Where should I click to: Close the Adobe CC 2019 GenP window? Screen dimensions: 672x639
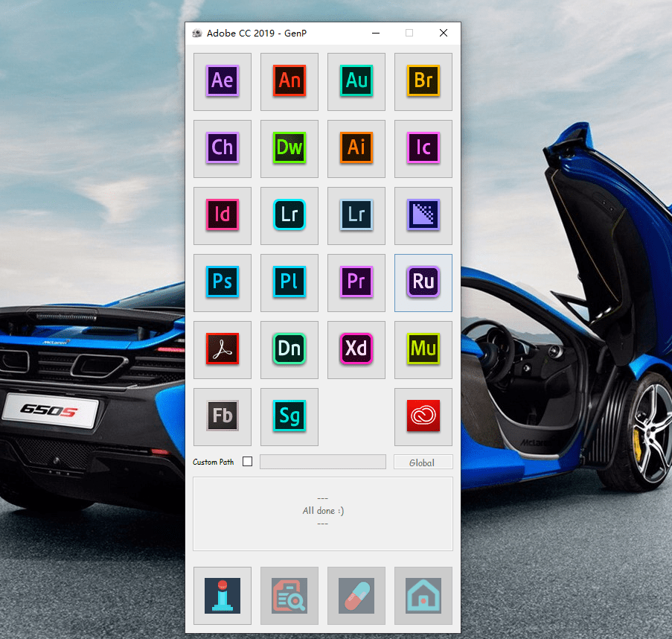click(444, 33)
